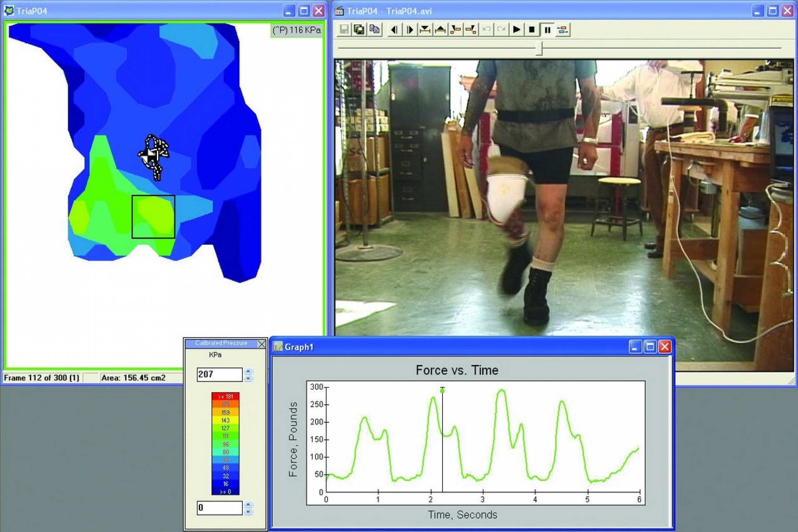Stop the TriaP04.avi video playback
Screen dimensions: 798x532
click(x=532, y=30)
